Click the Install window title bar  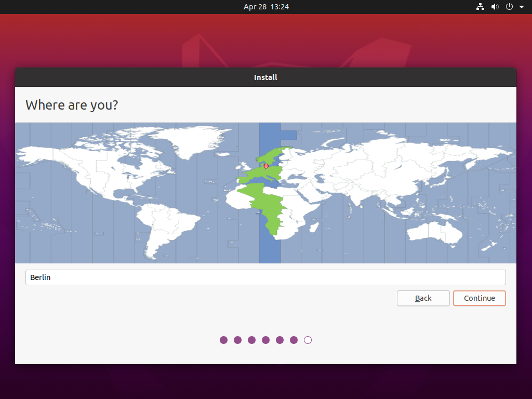265,77
